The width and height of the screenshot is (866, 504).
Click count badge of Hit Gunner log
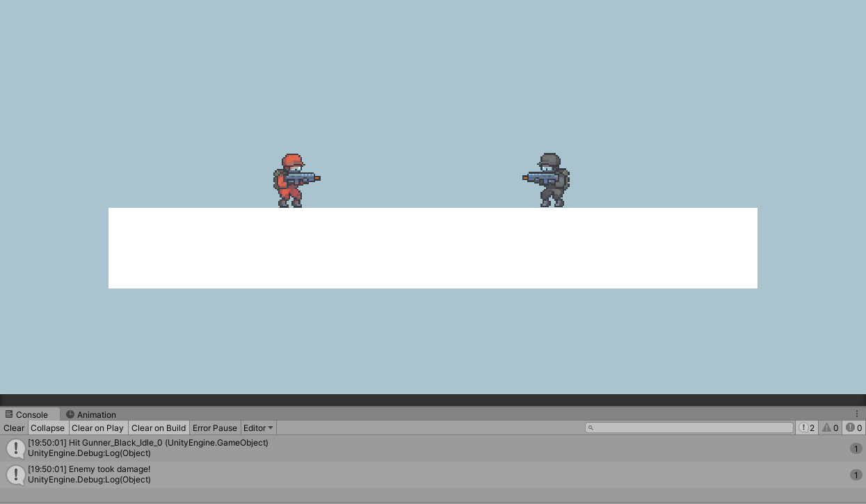coord(856,448)
